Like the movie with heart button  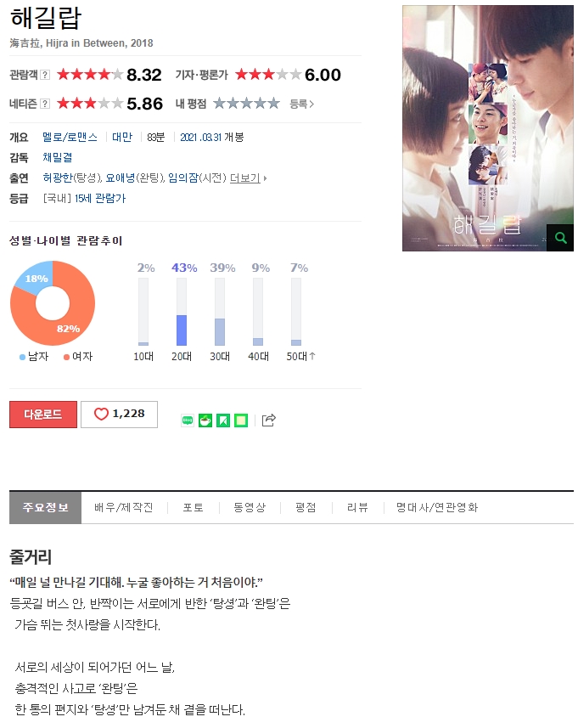click(x=119, y=415)
